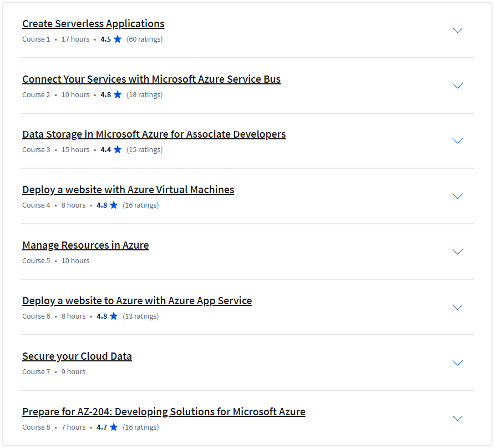Expand the Prepare for AZ-204 chevron
This screenshot has height=448, width=497.
(458, 418)
